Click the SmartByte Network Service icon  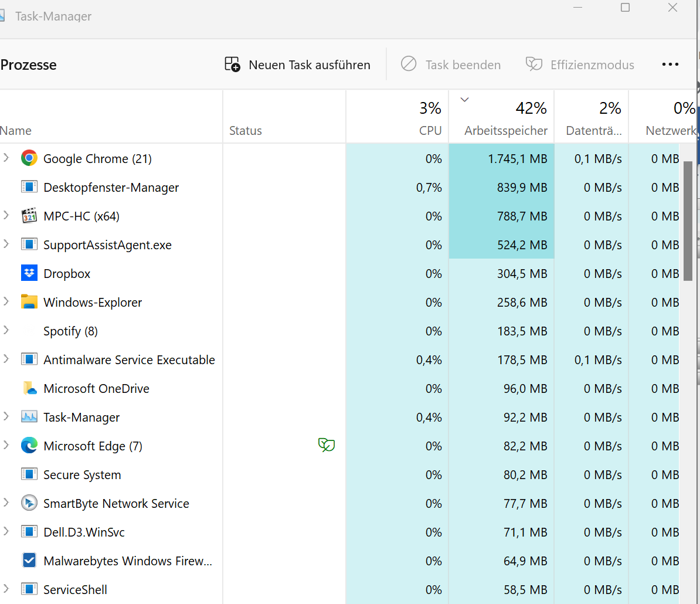pos(29,503)
